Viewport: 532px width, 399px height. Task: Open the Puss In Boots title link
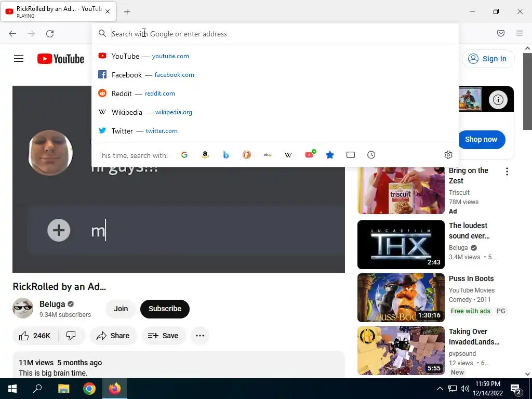[471, 278]
